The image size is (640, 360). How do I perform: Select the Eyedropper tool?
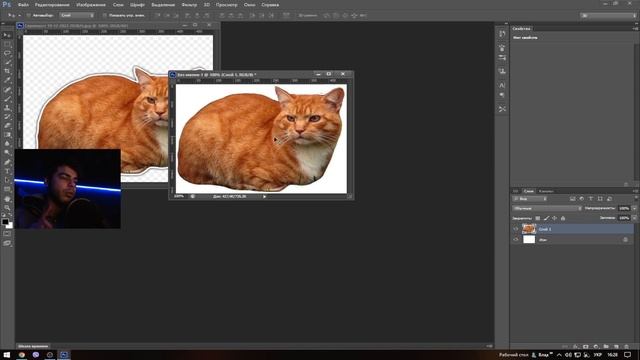(7, 80)
